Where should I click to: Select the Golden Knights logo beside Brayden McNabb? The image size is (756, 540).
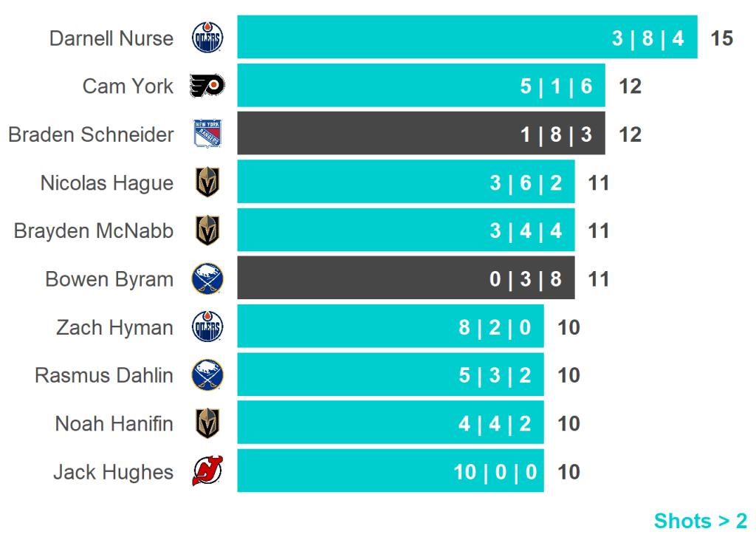pyautogui.click(x=207, y=231)
